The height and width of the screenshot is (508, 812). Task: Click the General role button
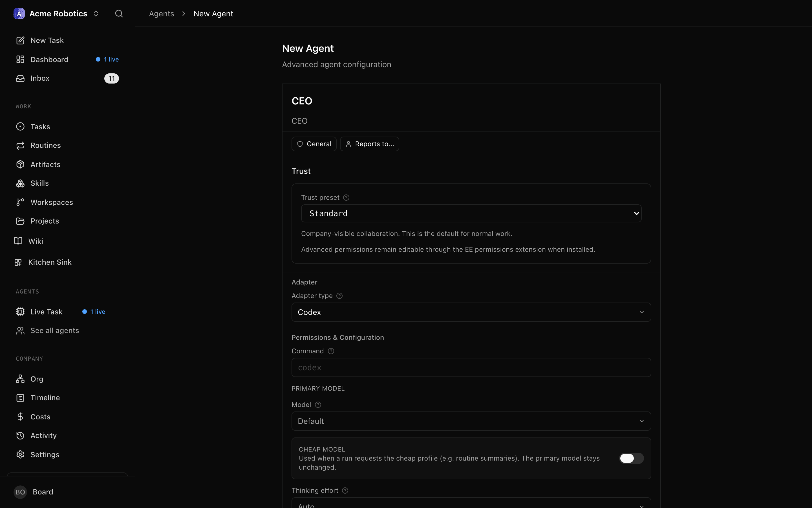coord(314,144)
